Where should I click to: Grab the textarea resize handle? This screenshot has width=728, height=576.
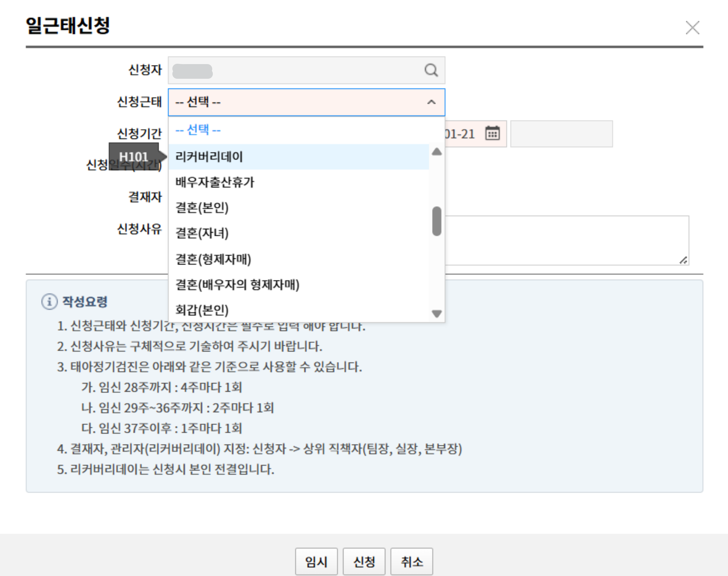(x=683, y=260)
